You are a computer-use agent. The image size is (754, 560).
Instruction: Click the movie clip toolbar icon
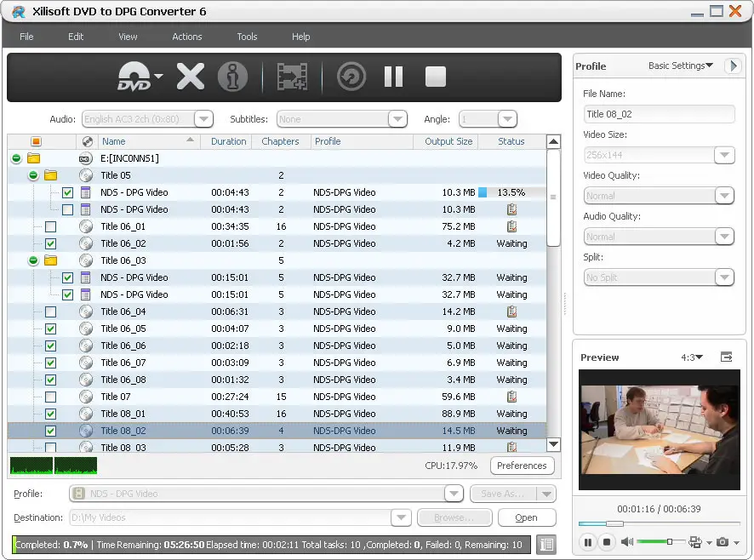pyautogui.click(x=293, y=77)
